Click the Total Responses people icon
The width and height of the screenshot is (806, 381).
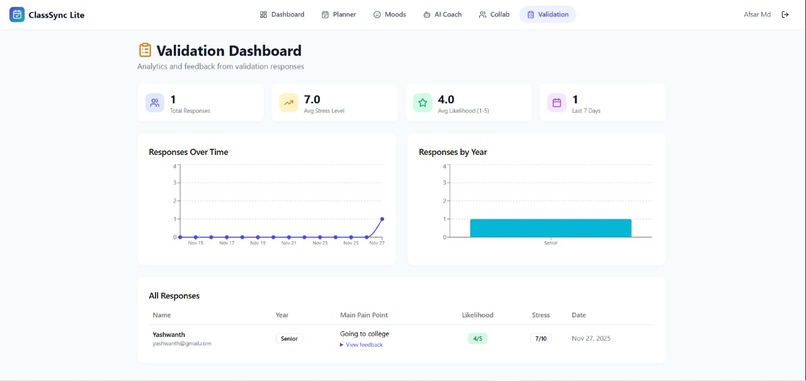(155, 103)
